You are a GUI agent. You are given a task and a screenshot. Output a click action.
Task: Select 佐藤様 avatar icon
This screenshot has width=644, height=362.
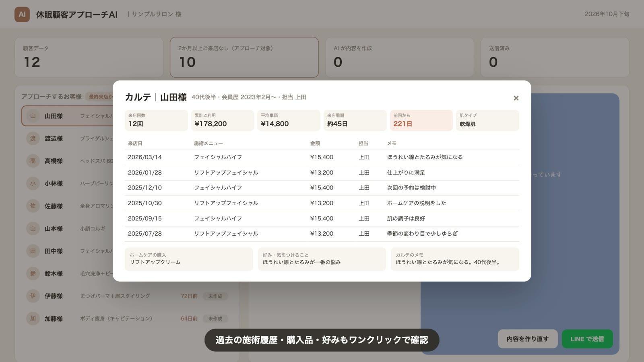(33, 206)
